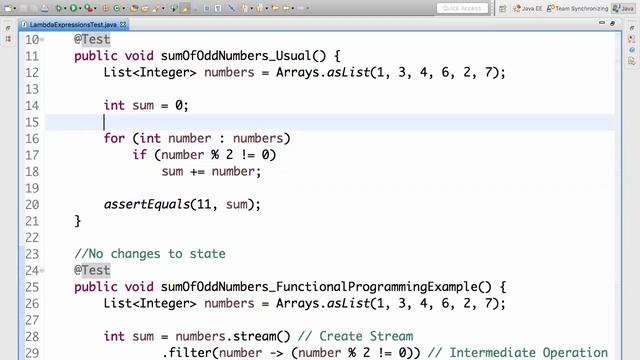The width and height of the screenshot is (640, 360).
Task: Open the Next Annotation dropdown arrow
Action: point(251,8)
